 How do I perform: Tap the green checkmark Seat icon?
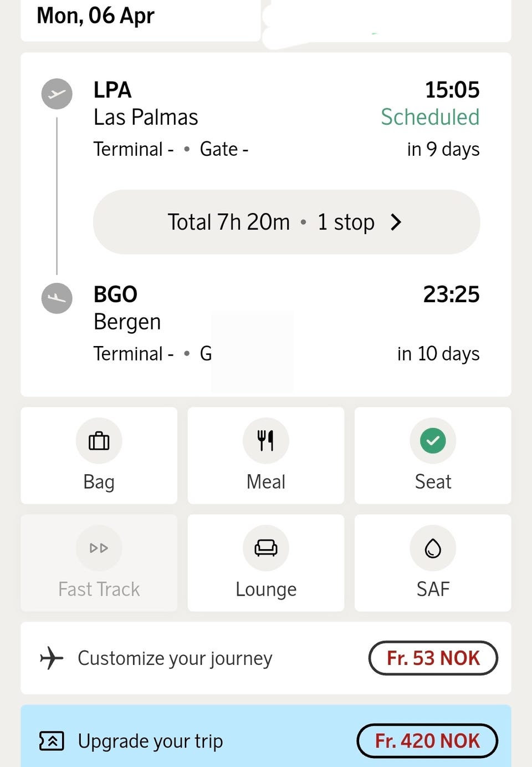tap(433, 441)
